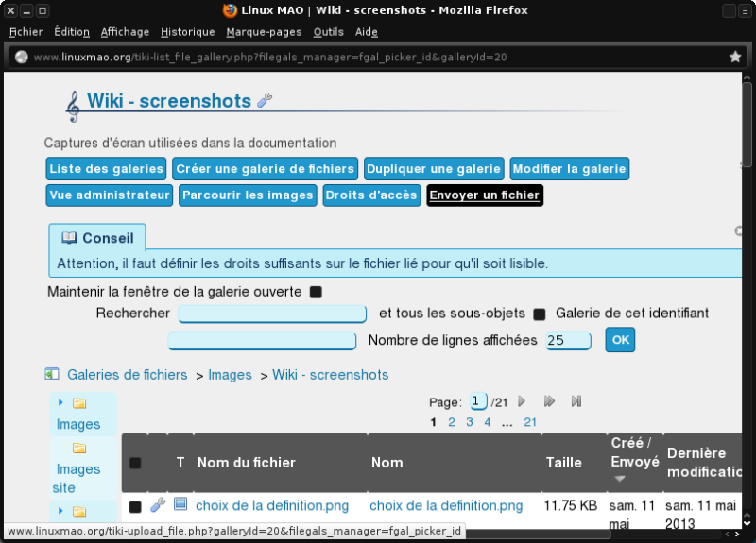This screenshot has width=756, height=543.
Task: Click the page number input box
Action: (478, 401)
